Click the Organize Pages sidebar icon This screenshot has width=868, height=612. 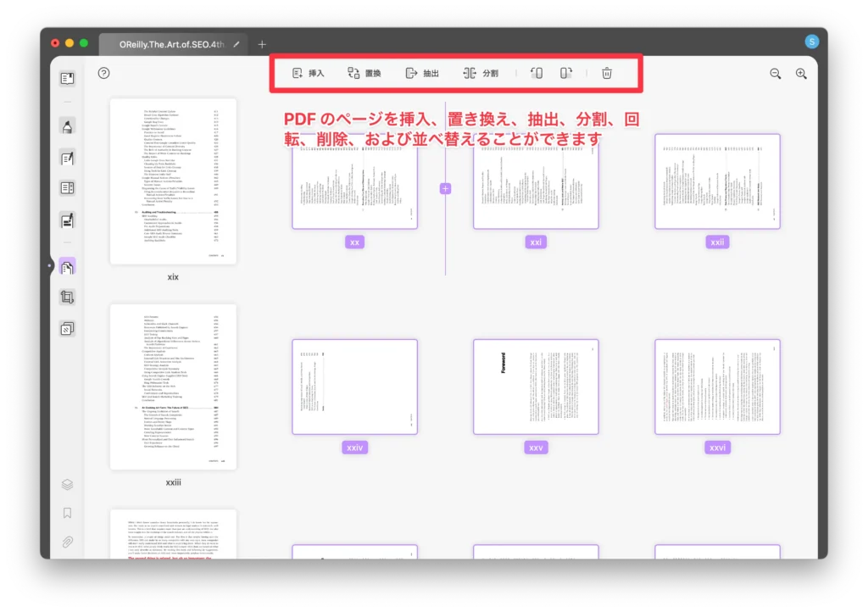[67, 267]
